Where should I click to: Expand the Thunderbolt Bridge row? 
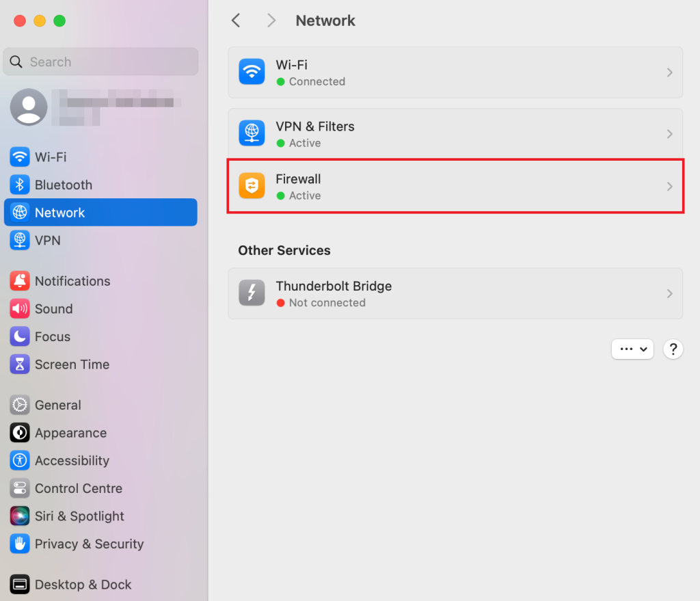coord(669,293)
